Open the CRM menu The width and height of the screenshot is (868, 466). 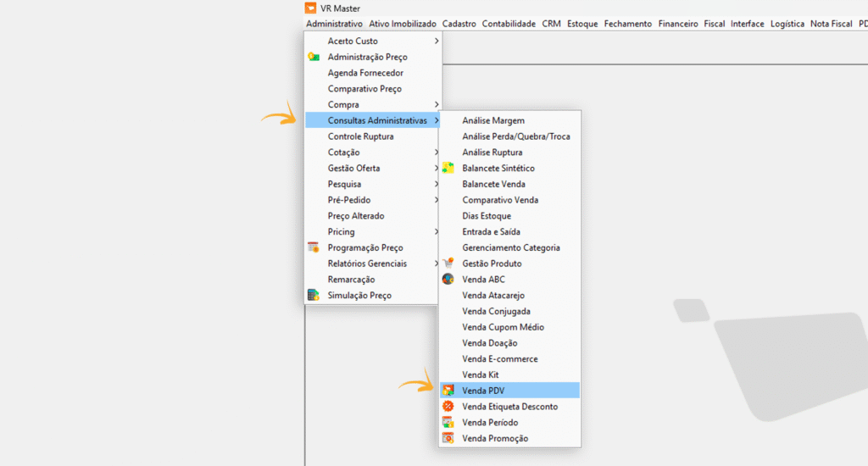tap(551, 24)
